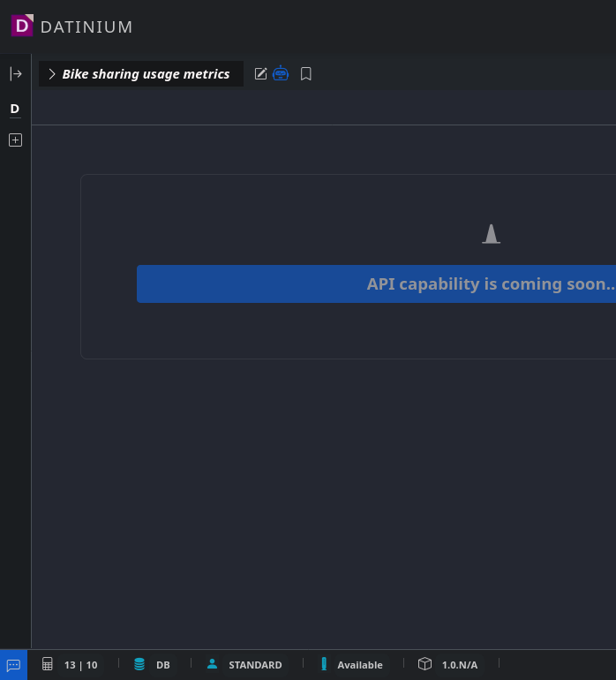Expand the left sidebar with arrow icon

click(x=15, y=74)
